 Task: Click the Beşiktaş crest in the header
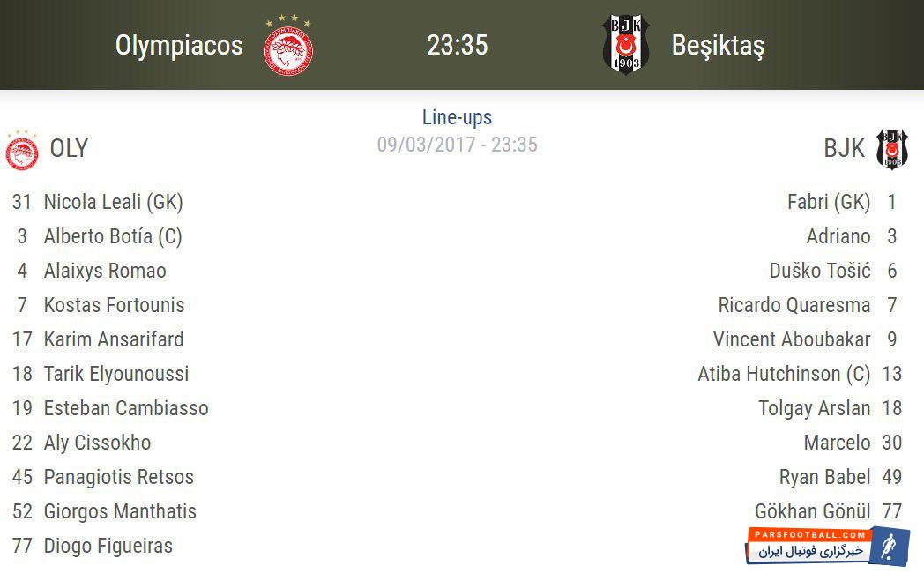click(x=625, y=44)
